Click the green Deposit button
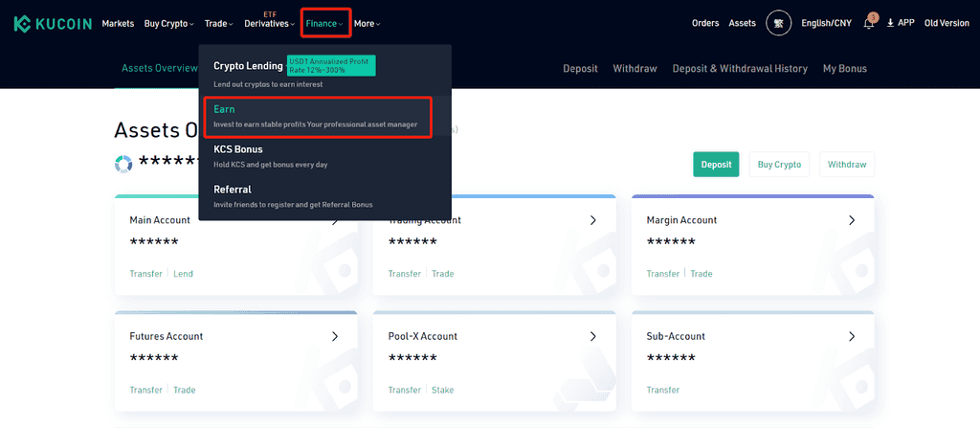The width and height of the screenshot is (980, 428). [716, 164]
